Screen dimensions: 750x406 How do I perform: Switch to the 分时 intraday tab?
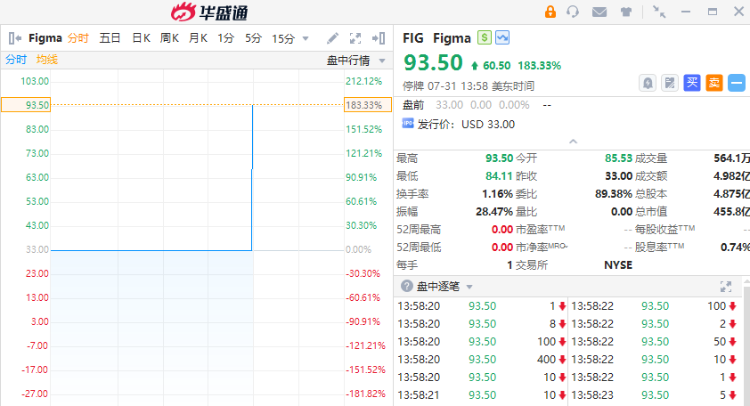78,38
